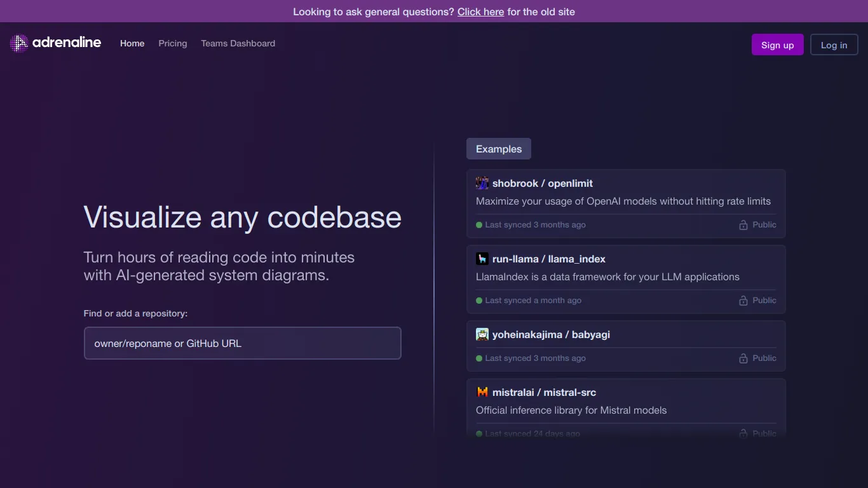The width and height of the screenshot is (868, 488).
Task: Open mistralai / mistral-src repository
Action: [544, 392]
